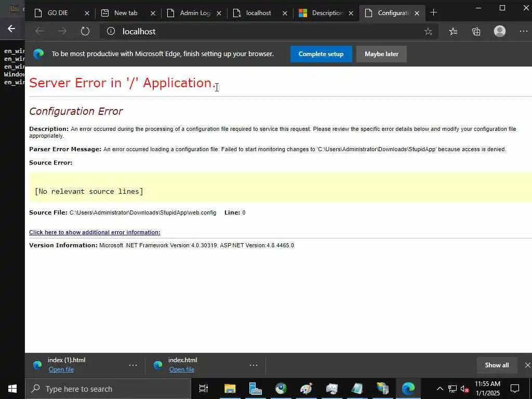Open a new browser tab with plus icon
Image resolution: width=532 pixels, height=399 pixels.
click(433, 13)
